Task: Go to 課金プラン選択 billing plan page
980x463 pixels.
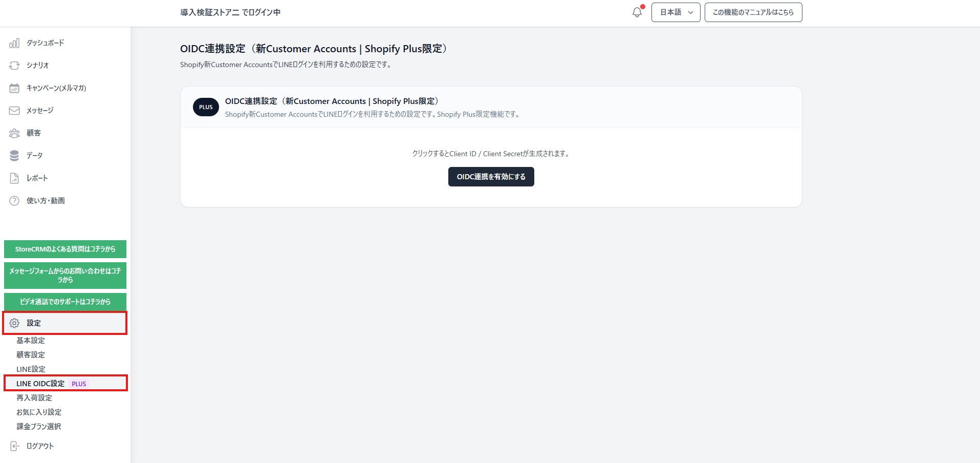Action: (38, 427)
